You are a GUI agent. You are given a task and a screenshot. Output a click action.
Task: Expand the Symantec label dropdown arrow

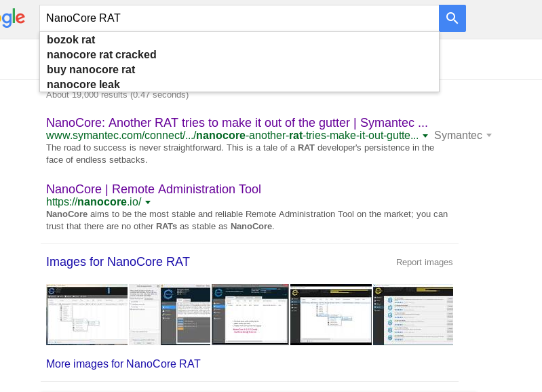(x=489, y=135)
